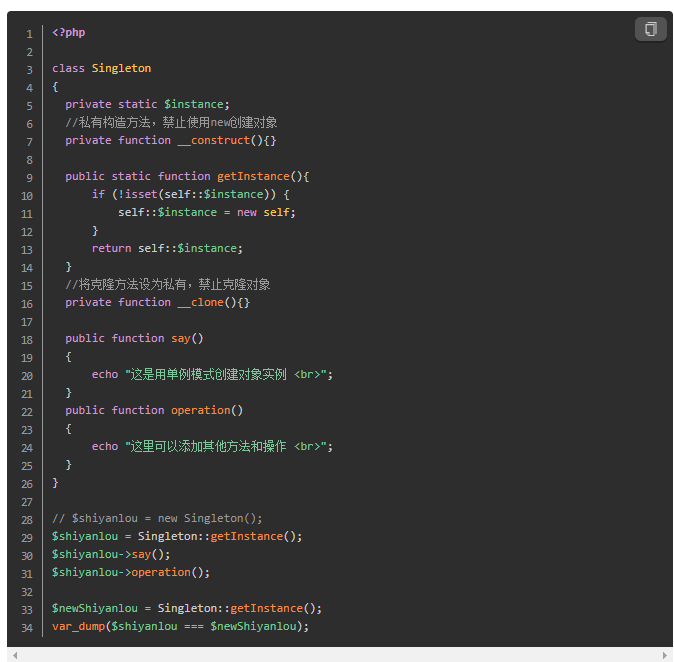Click '$newShiyanlou' variable on line 33

pyautogui.click(x=95, y=608)
